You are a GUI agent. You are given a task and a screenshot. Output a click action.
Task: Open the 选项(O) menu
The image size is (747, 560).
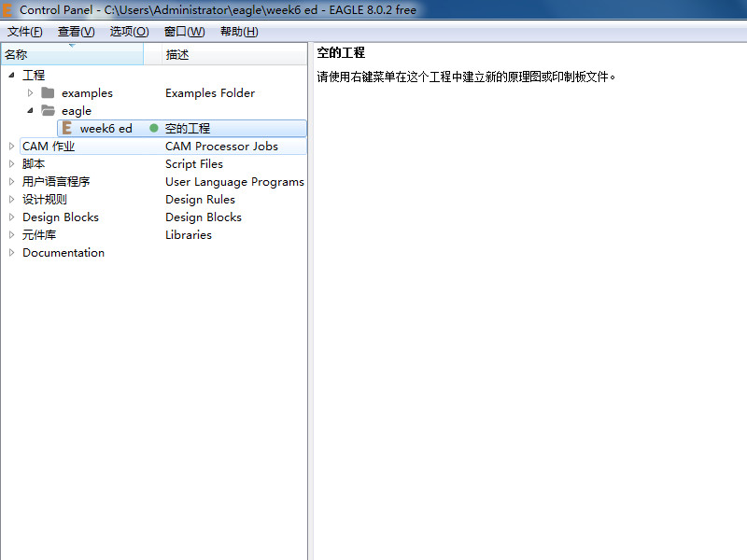(129, 32)
